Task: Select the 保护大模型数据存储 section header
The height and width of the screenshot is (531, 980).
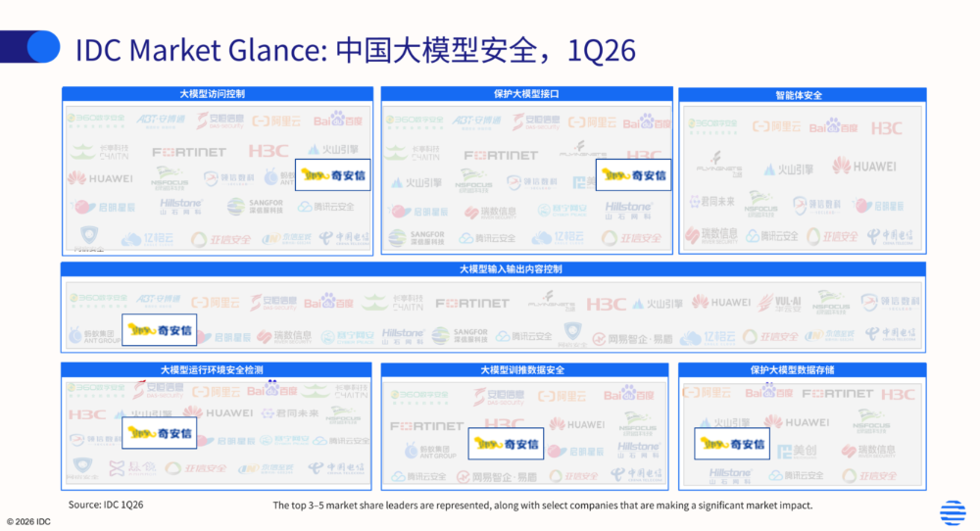Action: pyautogui.click(x=803, y=369)
